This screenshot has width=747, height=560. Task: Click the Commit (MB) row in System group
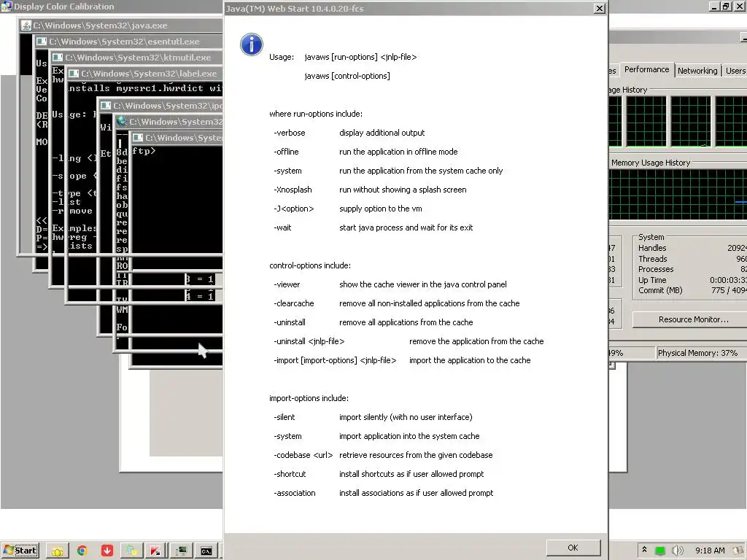coord(692,290)
